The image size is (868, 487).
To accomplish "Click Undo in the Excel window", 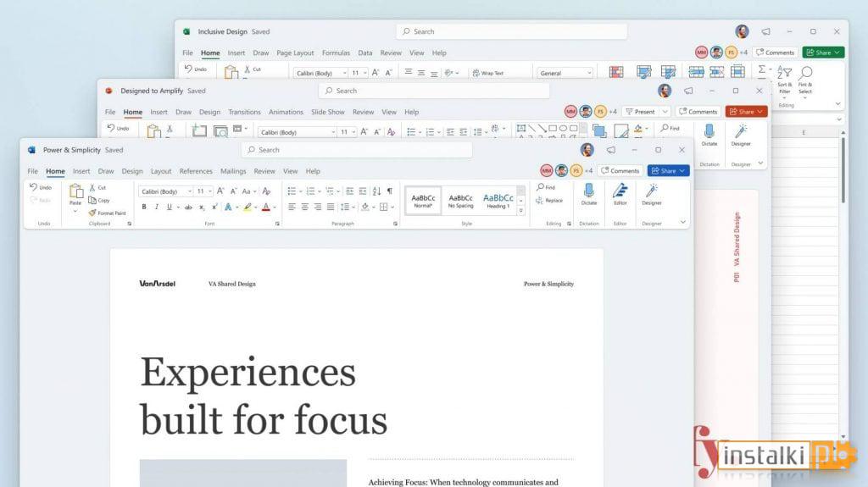I will tap(196, 69).
